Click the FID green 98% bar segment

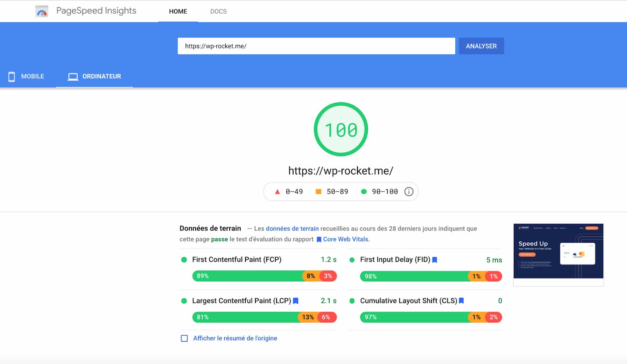click(414, 276)
